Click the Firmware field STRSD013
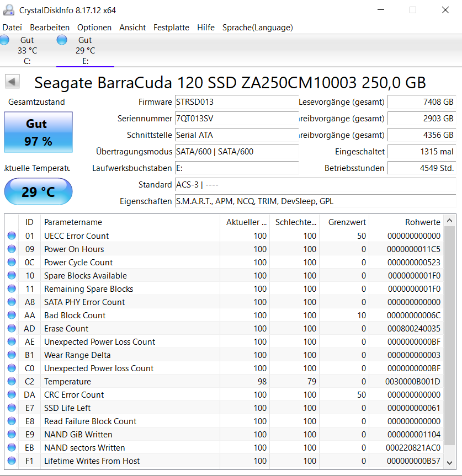 pos(237,102)
